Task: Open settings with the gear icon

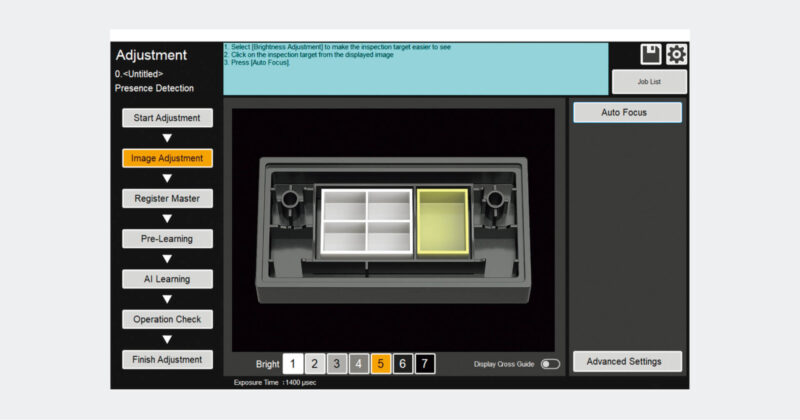Action: point(677,55)
